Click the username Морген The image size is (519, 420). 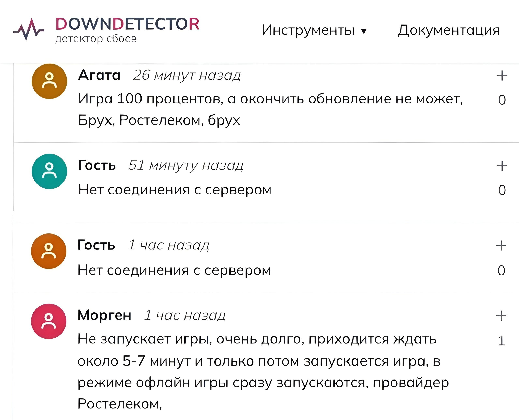point(104,315)
